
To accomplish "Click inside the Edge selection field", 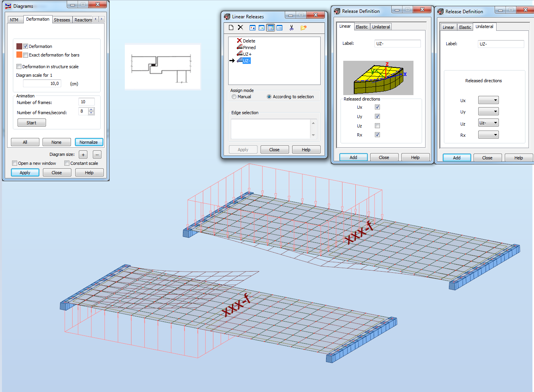I will [272, 128].
